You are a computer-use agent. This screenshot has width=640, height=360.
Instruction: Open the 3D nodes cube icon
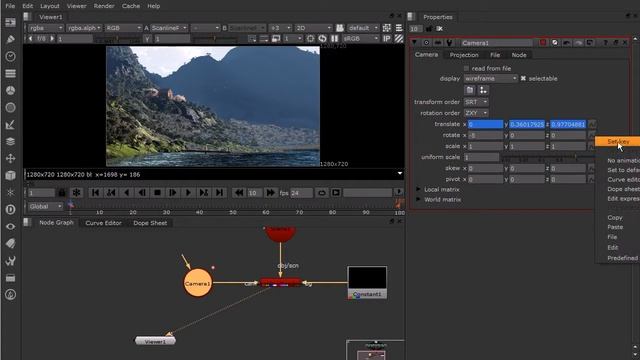click(10, 175)
